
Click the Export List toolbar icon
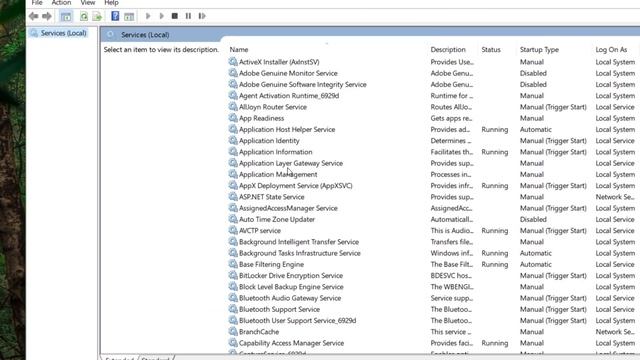click(x=97, y=16)
